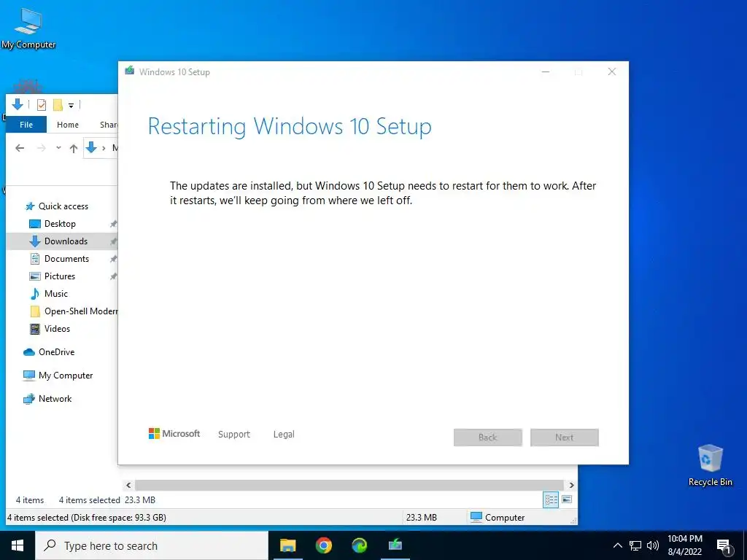Click Windows 10 Setup taskbar icon

click(395, 545)
